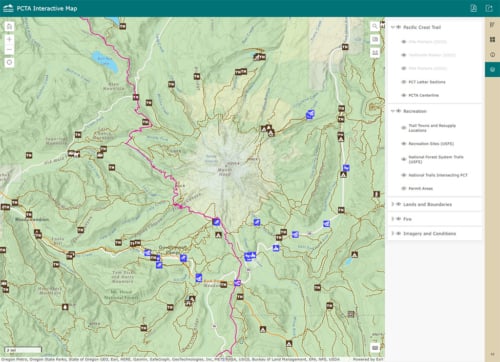
Task: Expand the Lands and Boundaries group
Action: pyautogui.click(x=393, y=204)
